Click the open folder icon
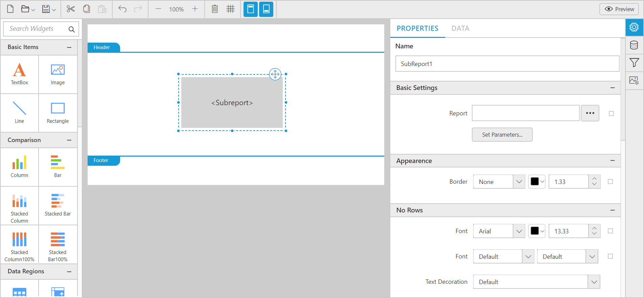This screenshot has height=298, width=644. pyautogui.click(x=25, y=9)
